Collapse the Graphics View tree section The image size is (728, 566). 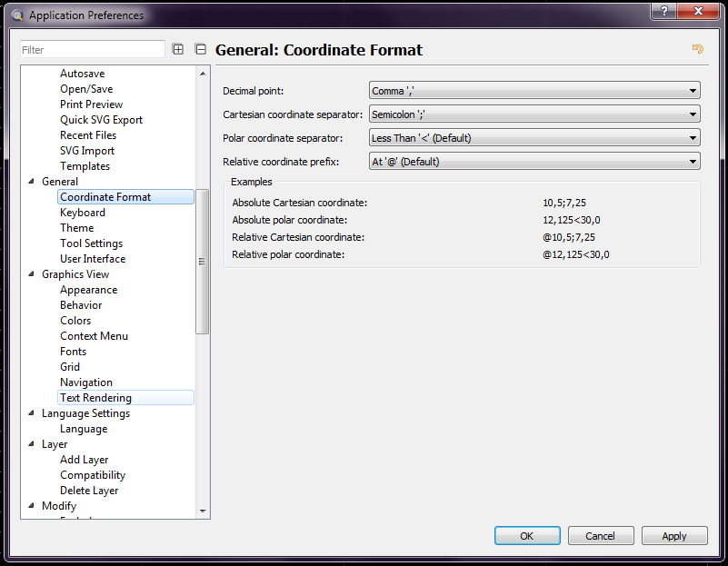[33, 274]
